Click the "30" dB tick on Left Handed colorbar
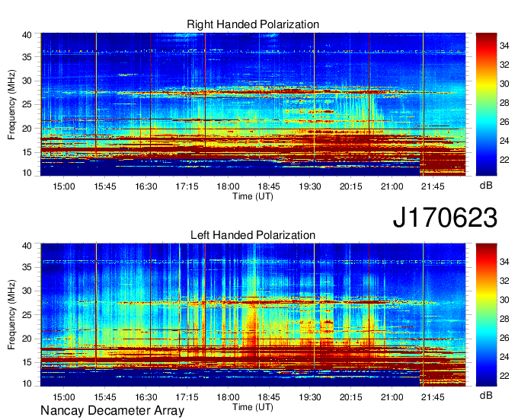Viewport: 518px width, 420px height. [504, 300]
